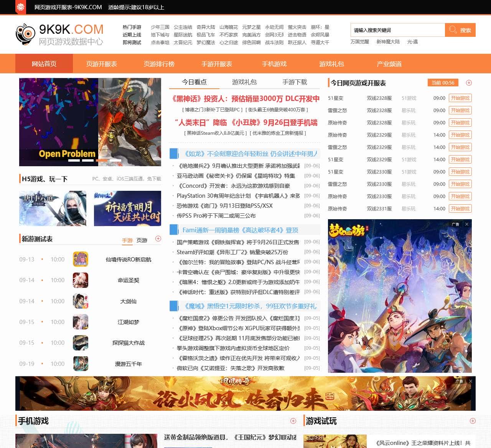Click 江湖如梦 game icon
Image resolution: width=491 pixels, height=448 pixels.
coord(81,322)
